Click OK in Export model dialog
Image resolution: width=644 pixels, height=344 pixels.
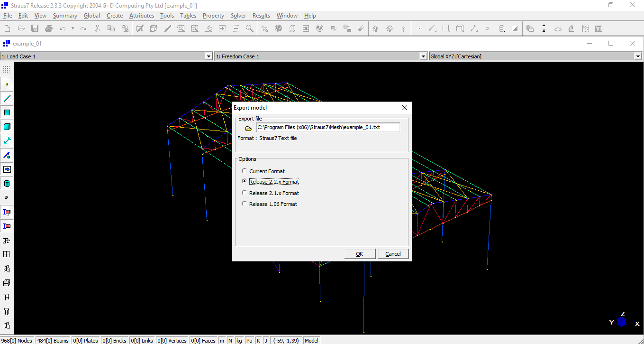(x=360, y=254)
